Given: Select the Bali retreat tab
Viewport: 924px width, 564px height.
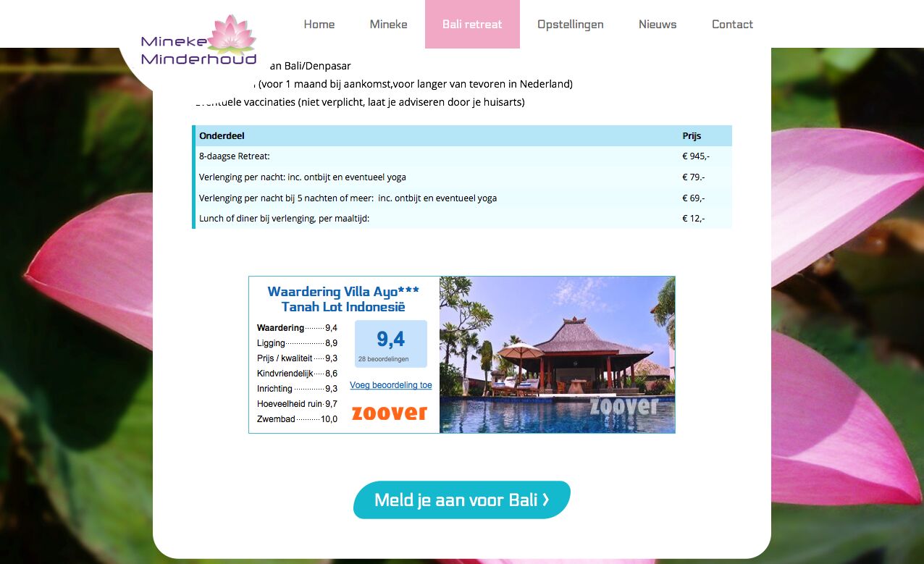Looking at the screenshot, I should 472,25.
